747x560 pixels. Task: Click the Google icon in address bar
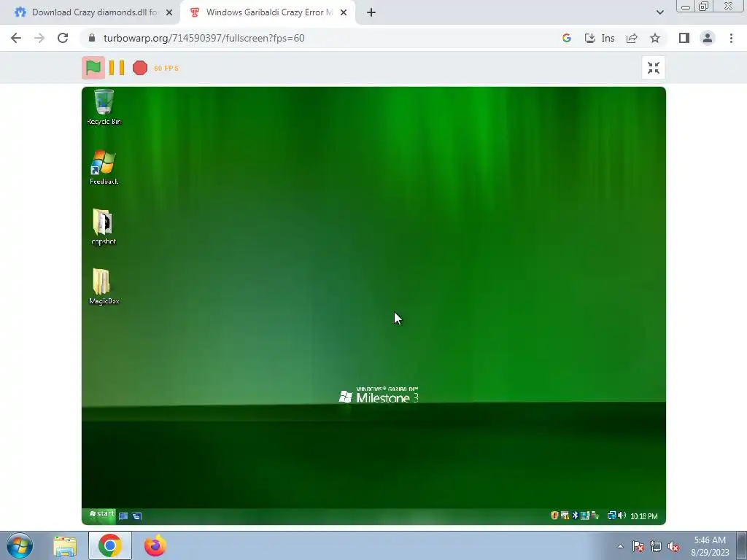click(x=566, y=38)
